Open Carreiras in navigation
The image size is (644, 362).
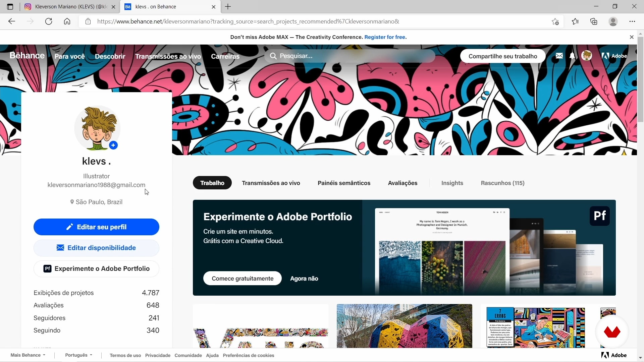(x=225, y=56)
